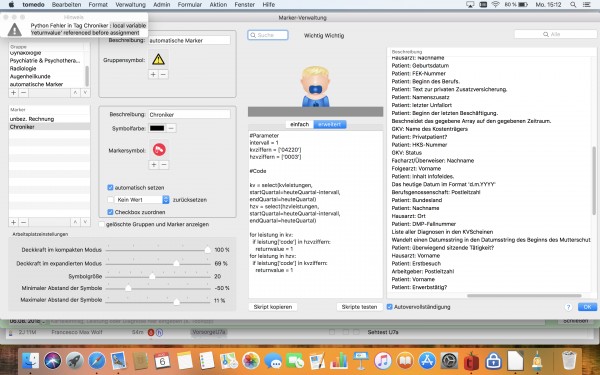Viewport: 600px width, 375px height.
Task: Toggle 'automatisch setzen' checkbox
Action: 110,188
